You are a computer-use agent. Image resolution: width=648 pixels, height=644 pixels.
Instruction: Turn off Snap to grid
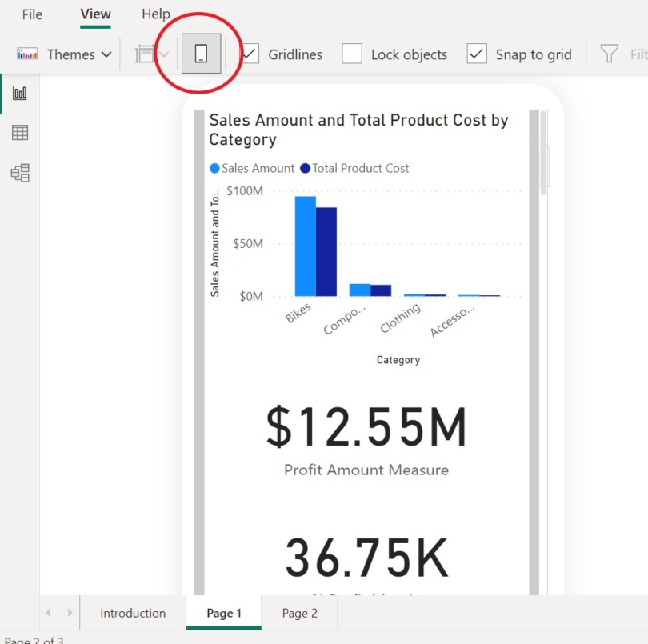(x=475, y=54)
